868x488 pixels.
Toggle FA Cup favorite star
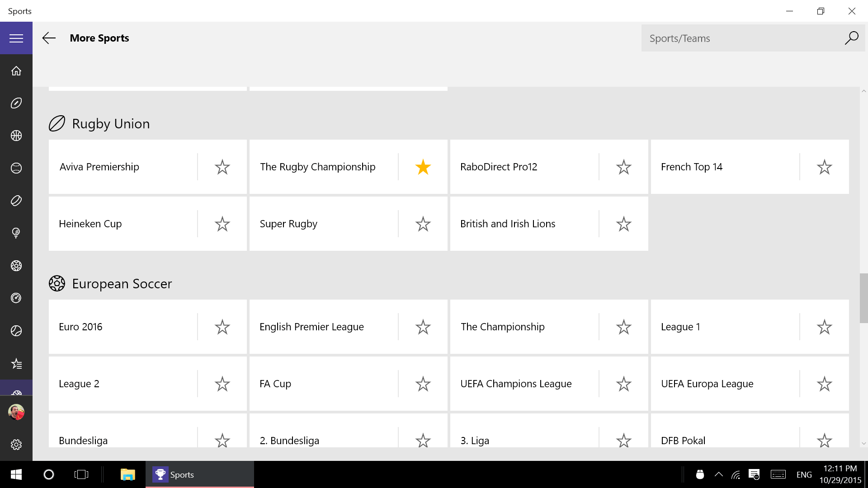click(423, 384)
